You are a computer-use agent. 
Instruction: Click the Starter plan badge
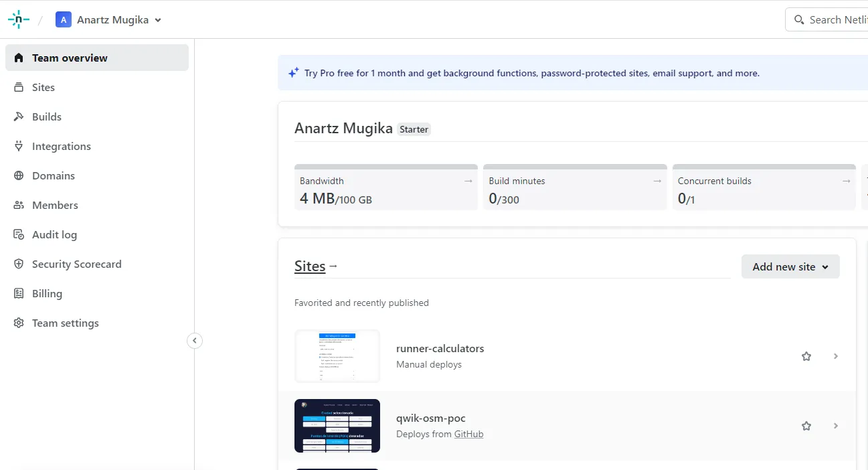pyautogui.click(x=414, y=129)
